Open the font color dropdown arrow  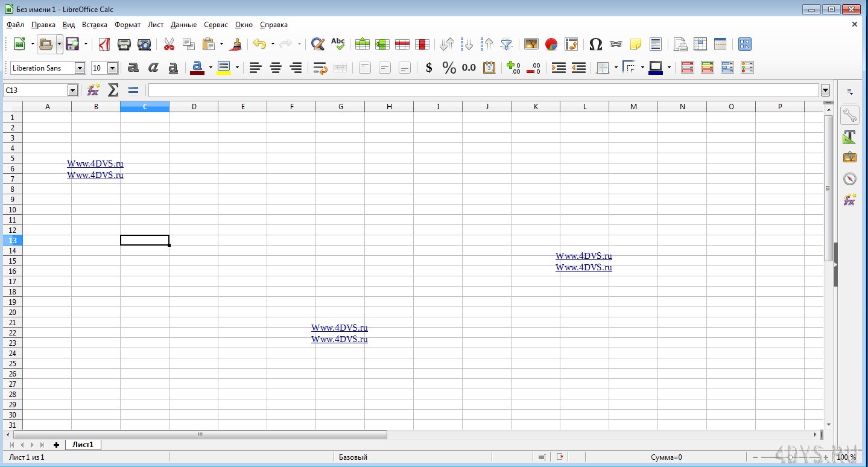211,68
